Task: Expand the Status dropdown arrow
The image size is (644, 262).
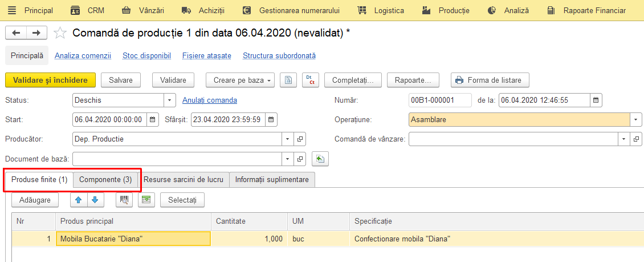Action: 170,100
